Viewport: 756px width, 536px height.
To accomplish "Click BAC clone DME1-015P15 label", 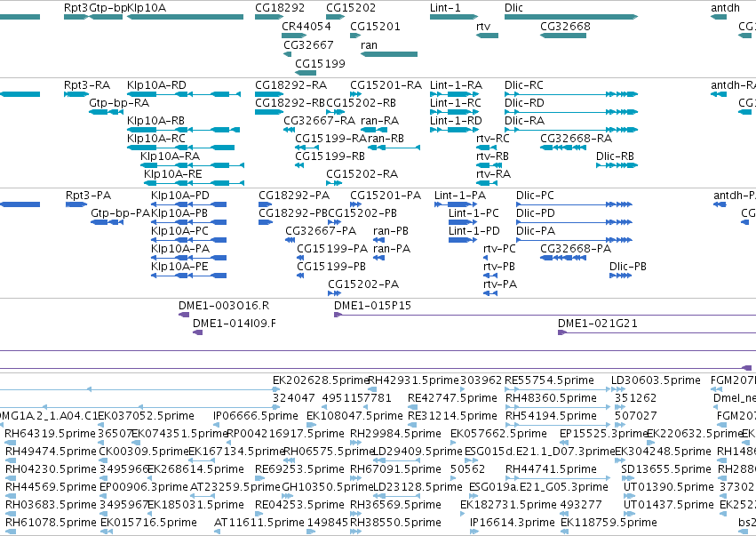I will (373, 306).
